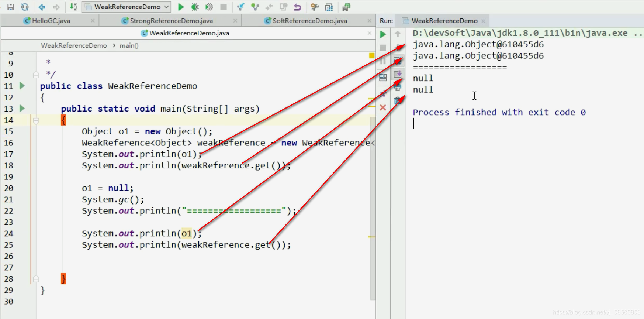Close the WeakReferenceDemo.java editor tab
Screen dimensions: 644x319
coord(369,33)
